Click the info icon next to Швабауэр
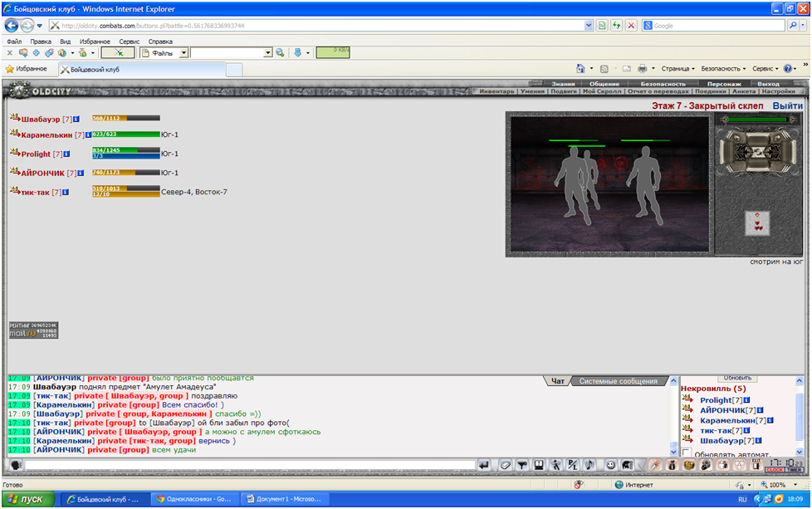Image resolution: width=812 pixels, height=509 pixels. (x=76, y=119)
